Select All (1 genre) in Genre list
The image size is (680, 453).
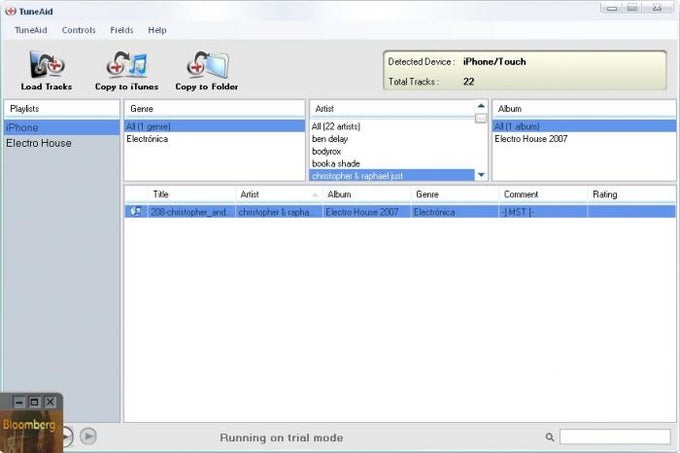coord(215,126)
